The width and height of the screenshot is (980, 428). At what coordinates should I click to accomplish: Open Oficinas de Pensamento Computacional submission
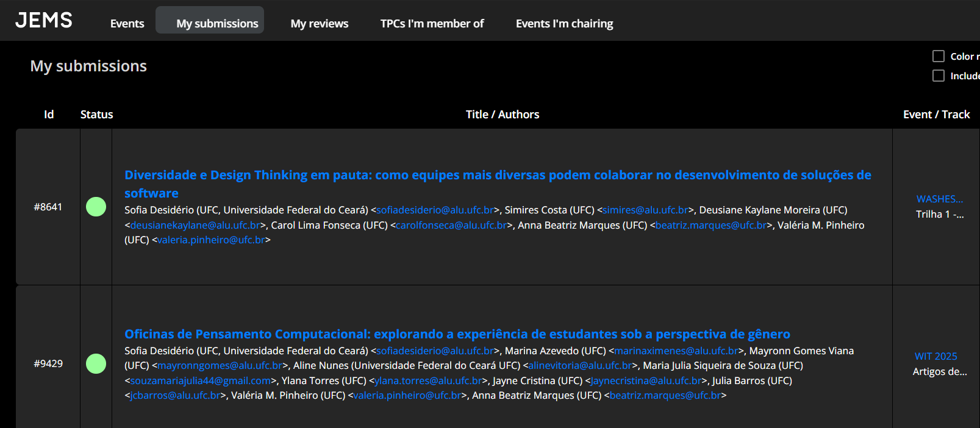click(x=457, y=334)
